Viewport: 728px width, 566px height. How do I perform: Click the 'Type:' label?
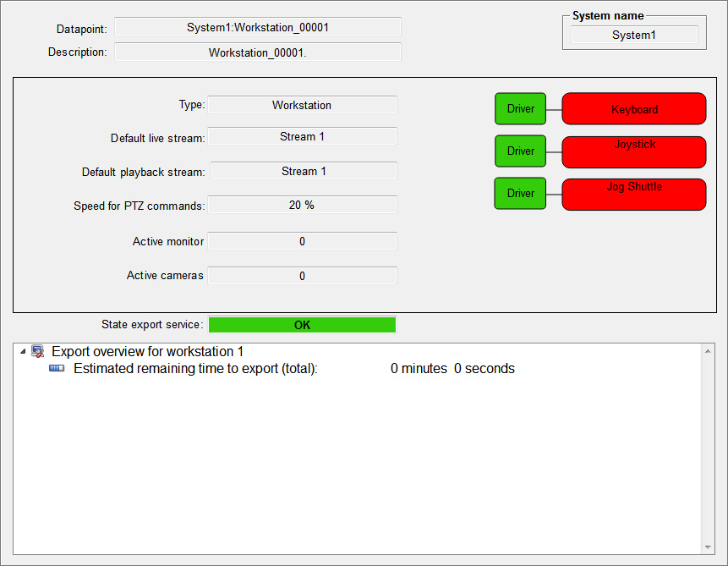192,105
